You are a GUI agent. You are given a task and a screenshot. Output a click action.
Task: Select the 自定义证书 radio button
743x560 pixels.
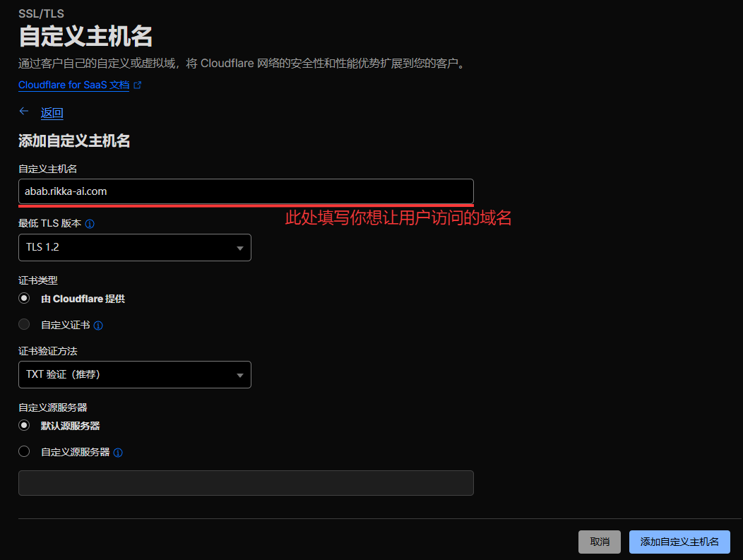[x=23, y=324]
